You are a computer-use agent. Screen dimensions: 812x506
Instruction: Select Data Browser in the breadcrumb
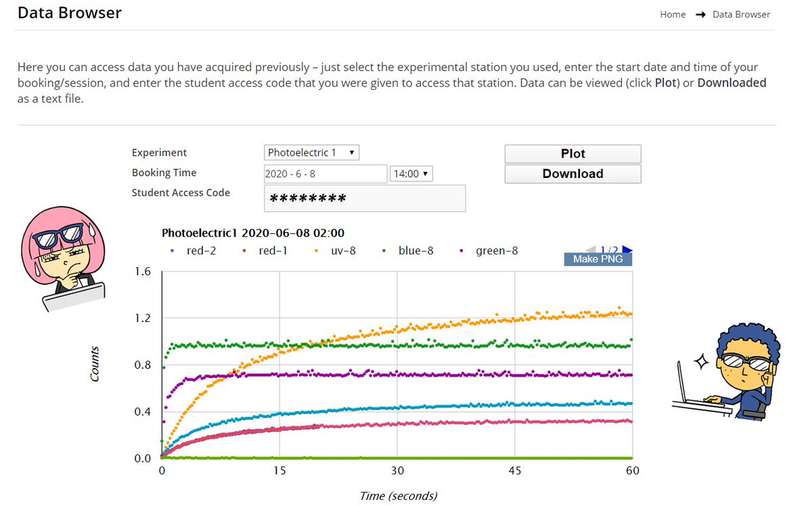coord(742,14)
